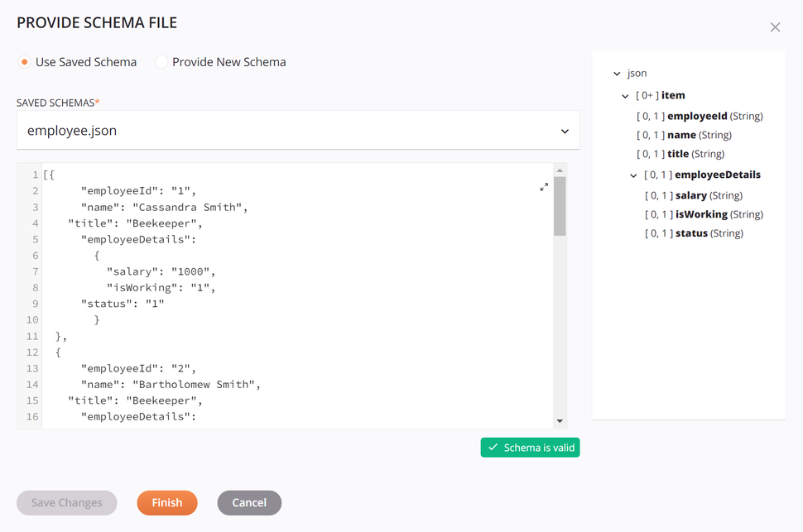Select the employeeId field in schema tree
This screenshot has height=532, width=803.
click(700, 116)
